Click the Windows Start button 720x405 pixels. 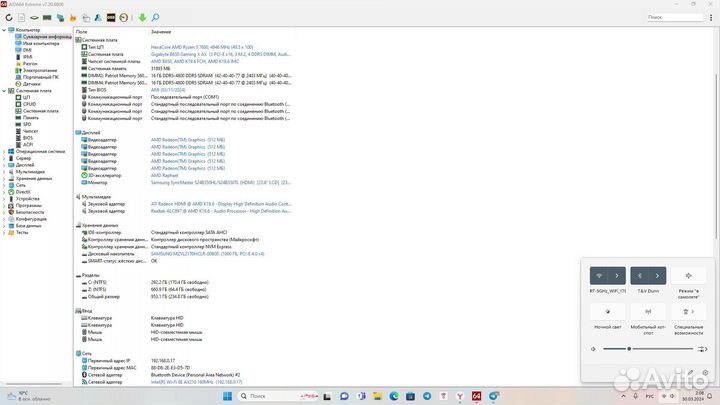pos(227,396)
